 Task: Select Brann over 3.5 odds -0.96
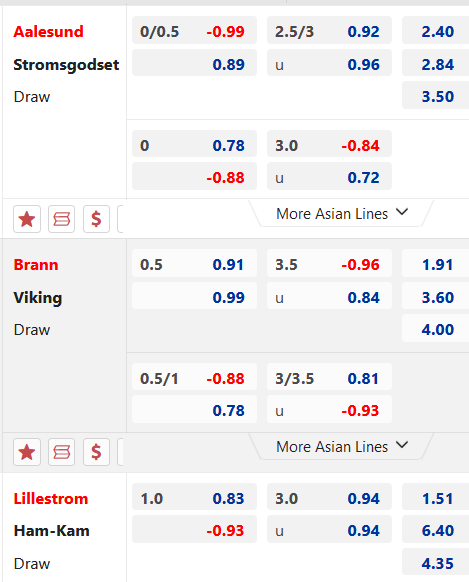coord(329,264)
